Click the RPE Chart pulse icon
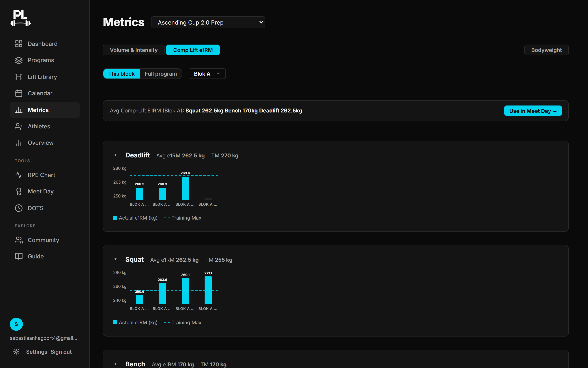The image size is (588, 368). click(x=19, y=175)
